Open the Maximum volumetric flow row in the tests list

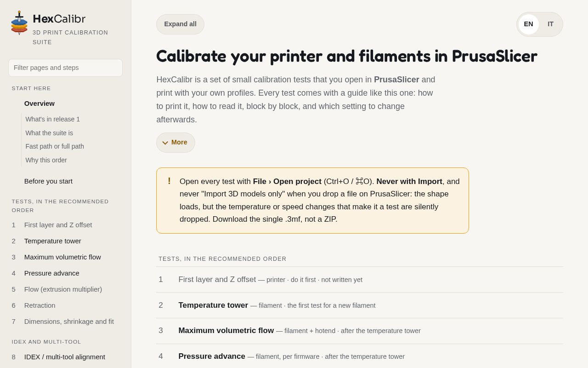tap(360, 331)
